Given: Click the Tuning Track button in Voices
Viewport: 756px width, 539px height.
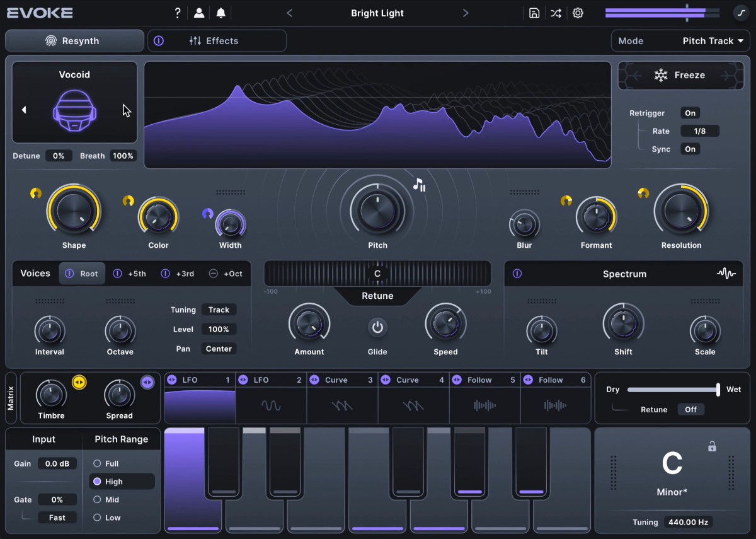Looking at the screenshot, I should pyautogui.click(x=219, y=310).
